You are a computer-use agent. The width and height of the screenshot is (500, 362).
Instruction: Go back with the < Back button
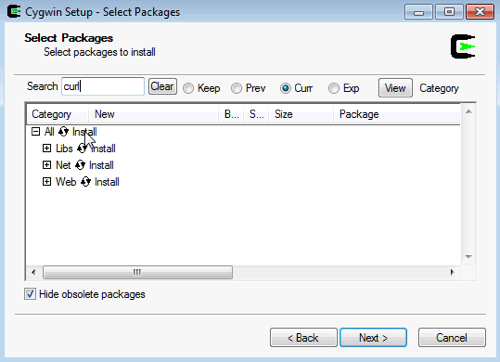[303, 338]
